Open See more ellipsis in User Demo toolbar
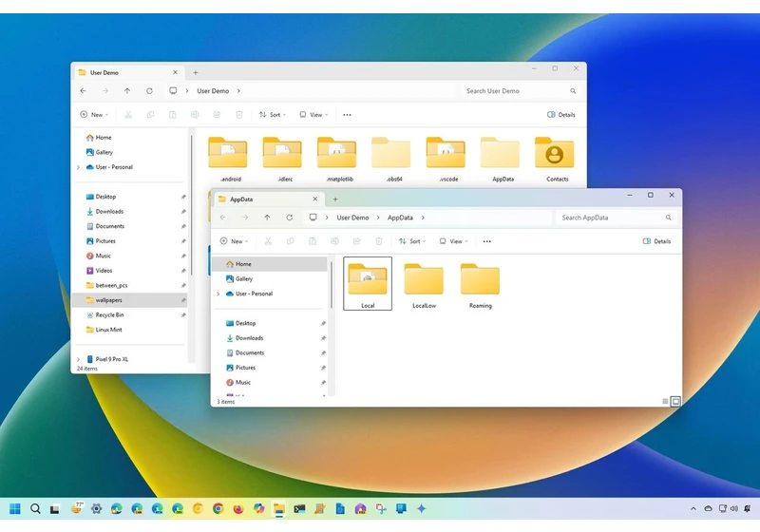 coord(347,115)
